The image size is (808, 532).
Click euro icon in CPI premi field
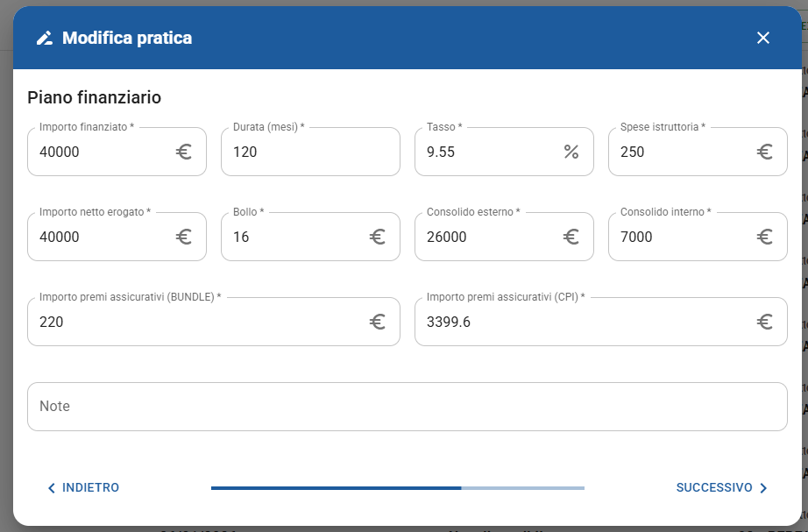(x=765, y=322)
